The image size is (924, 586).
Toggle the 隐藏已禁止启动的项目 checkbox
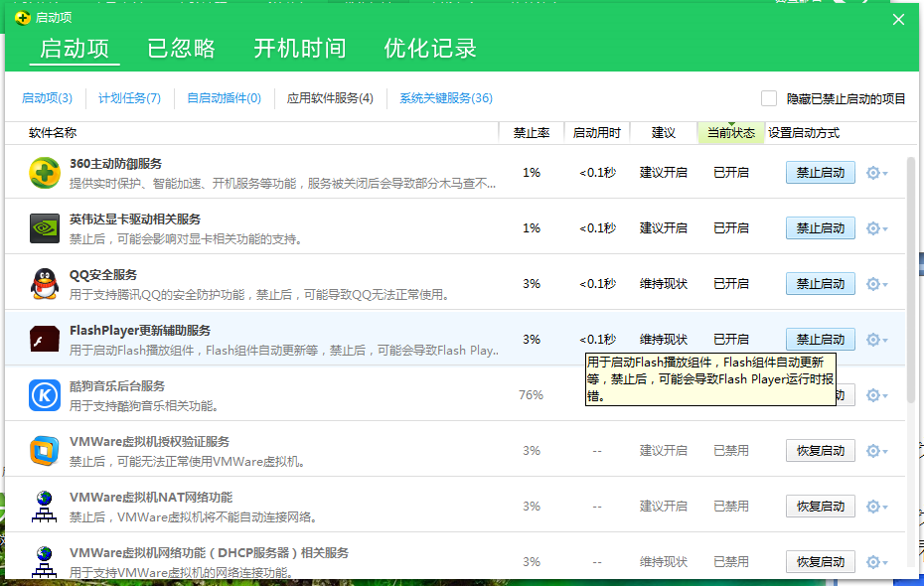click(x=769, y=98)
